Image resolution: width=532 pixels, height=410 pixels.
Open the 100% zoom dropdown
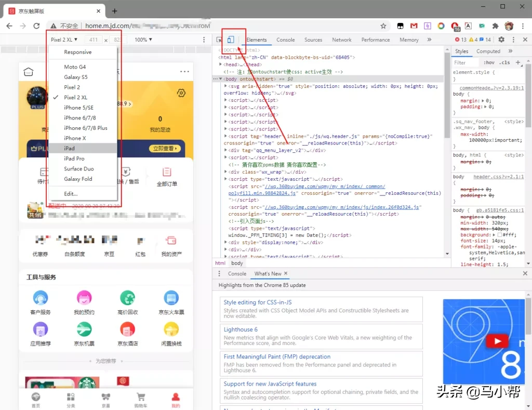tap(143, 39)
